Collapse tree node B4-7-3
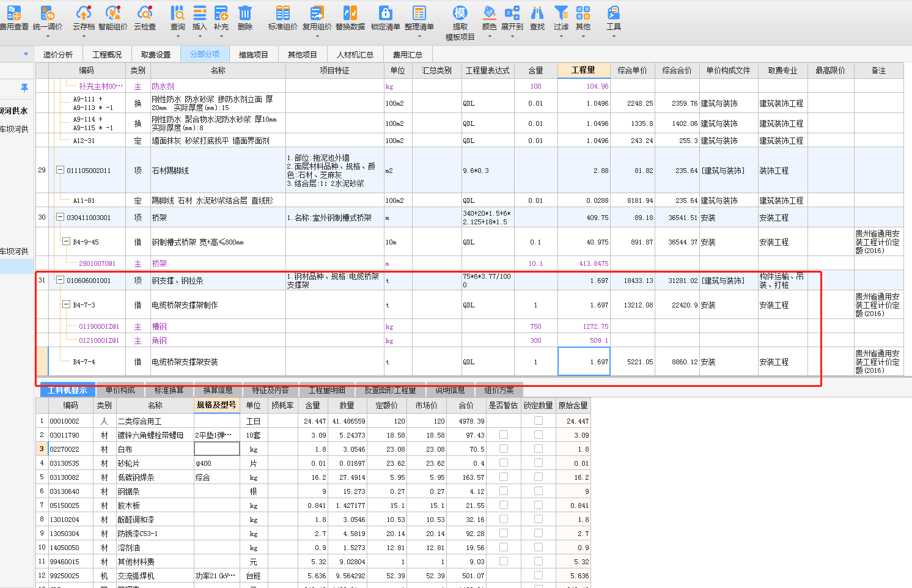Image resolution: width=912 pixels, height=588 pixels. [x=66, y=304]
